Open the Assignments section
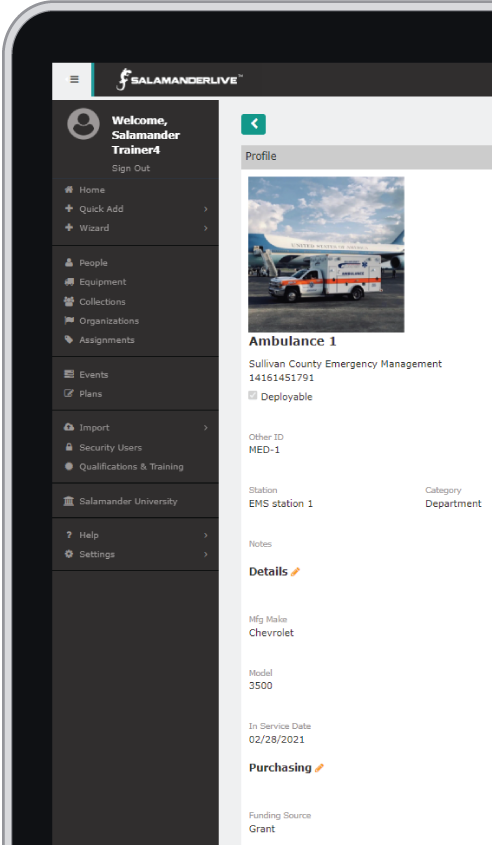The height and width of the screenshot is (845, 492). point(107,340)
